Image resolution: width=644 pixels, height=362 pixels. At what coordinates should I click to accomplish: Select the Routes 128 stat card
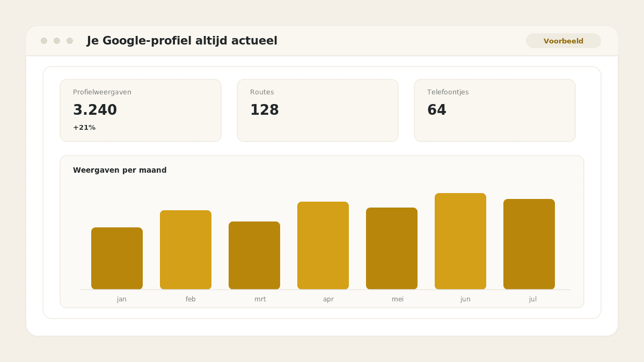318,110
